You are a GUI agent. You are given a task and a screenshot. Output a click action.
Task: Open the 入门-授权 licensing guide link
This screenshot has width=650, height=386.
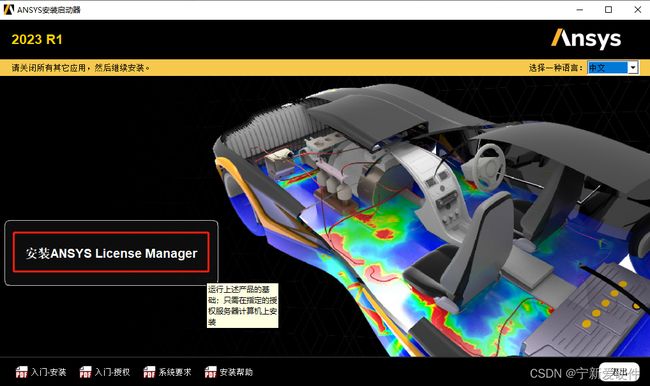(x=112, y=372)
